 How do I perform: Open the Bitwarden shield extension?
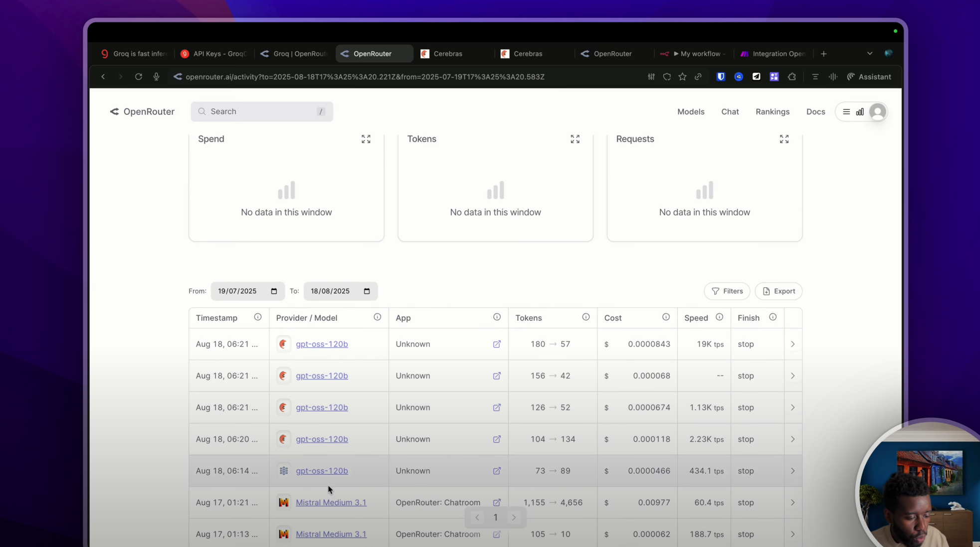tap(721, 77)
